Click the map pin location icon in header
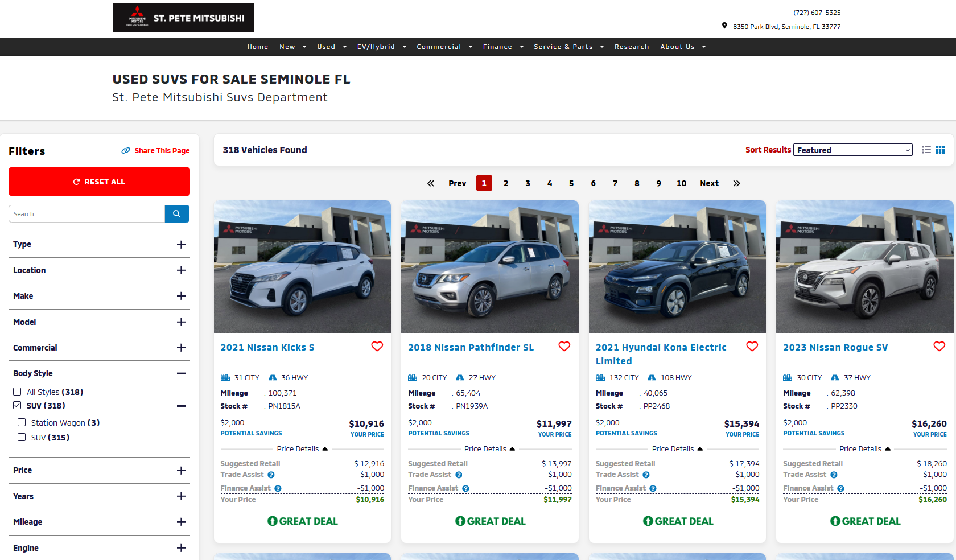This screenshot has width=956, height=560. (724, 26)
